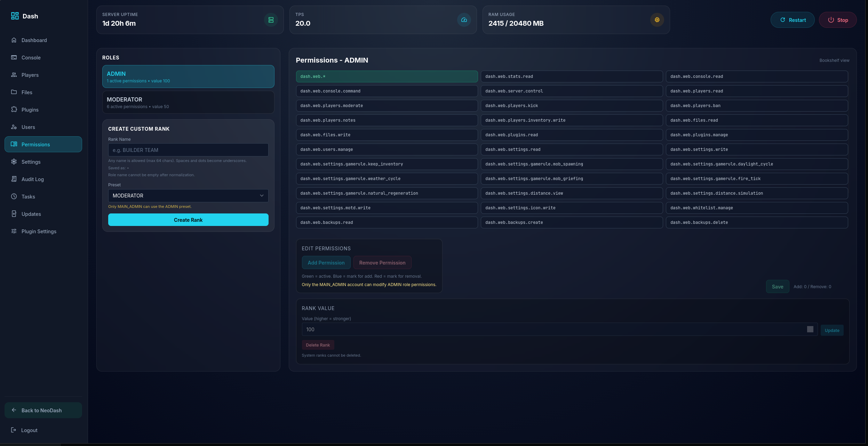Click the Delete Rank button

[x=318, y=345]
